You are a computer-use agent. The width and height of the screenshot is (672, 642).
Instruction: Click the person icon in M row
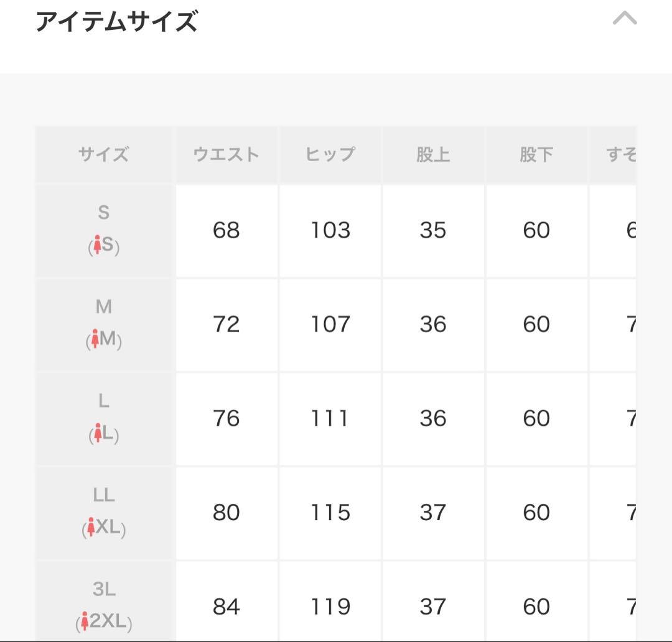point(95,340)
